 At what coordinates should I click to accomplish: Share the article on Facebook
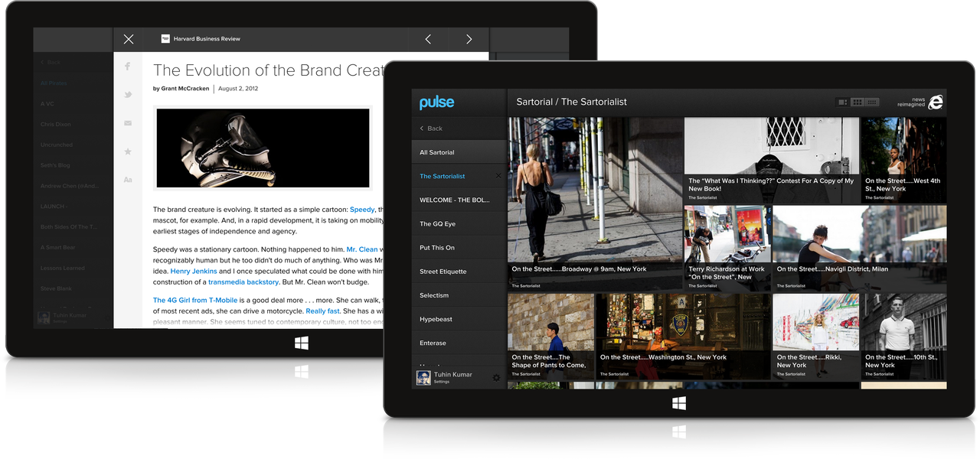[128, 67]
